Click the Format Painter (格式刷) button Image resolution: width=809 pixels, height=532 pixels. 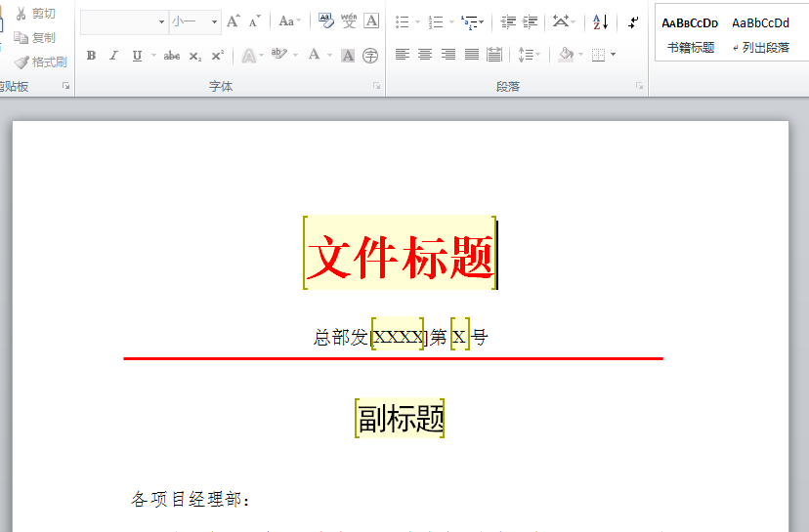[41, 61]
